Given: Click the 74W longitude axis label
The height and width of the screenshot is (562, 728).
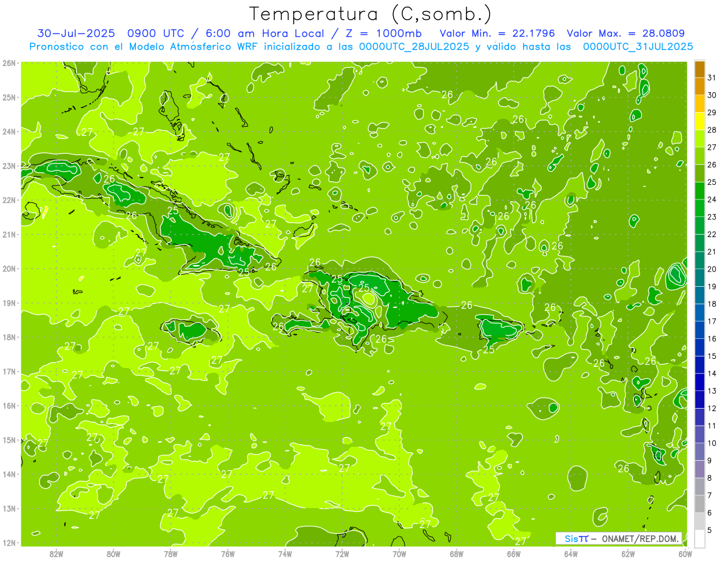Looking at the screenshot, I should pyautogui.click(x=285, y=554).
